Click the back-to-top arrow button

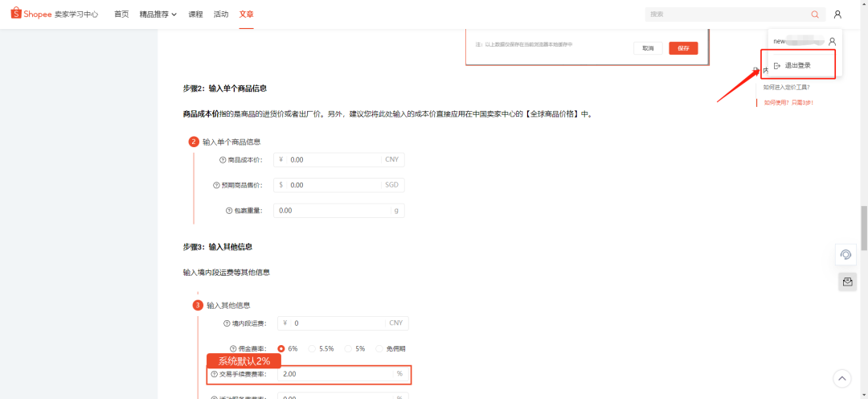click(841, 378)
